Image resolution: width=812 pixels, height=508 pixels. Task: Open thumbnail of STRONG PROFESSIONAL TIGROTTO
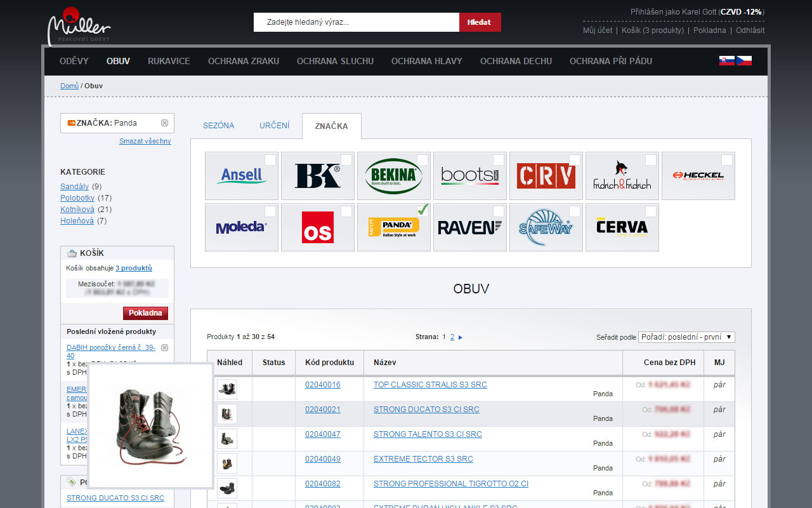click(227, 488)
